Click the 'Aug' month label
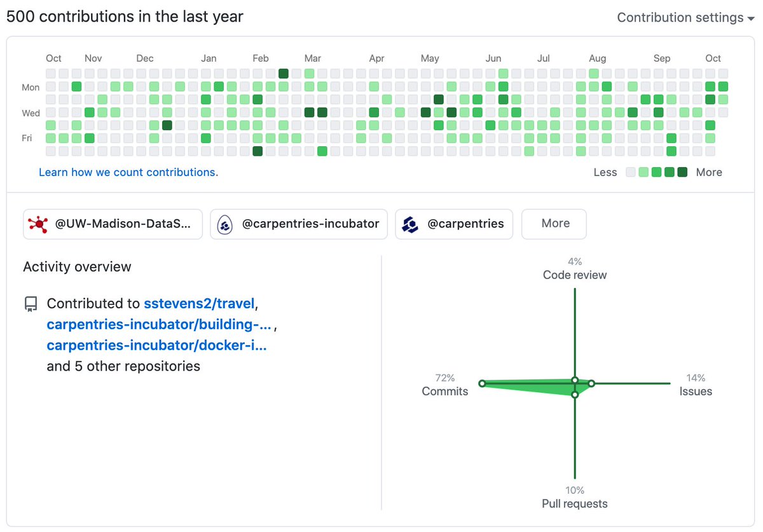The height and width of the screenshot is (532, 763). tap(597, 58)
